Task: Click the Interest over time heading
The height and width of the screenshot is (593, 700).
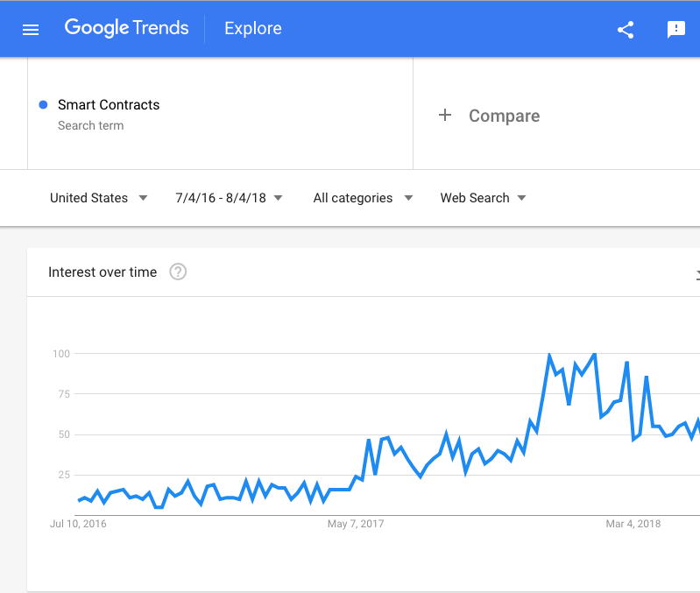Action: click(x=103, y=272)
